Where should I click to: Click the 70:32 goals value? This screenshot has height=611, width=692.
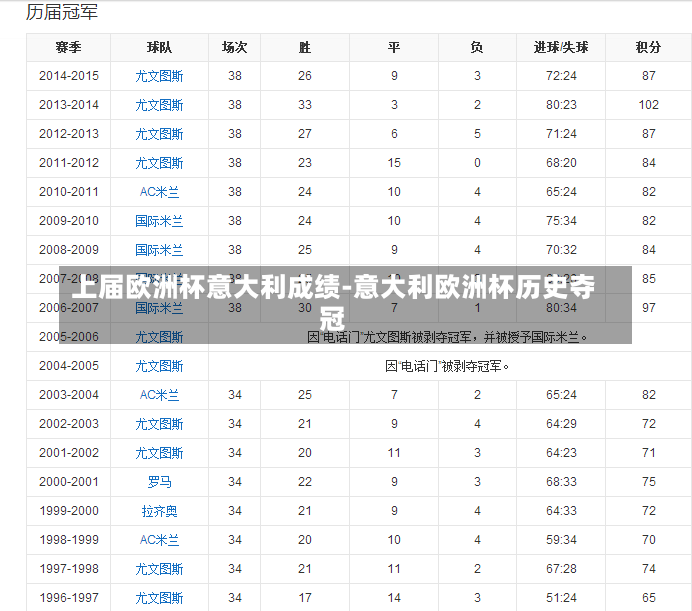click(x=561, y=250)
